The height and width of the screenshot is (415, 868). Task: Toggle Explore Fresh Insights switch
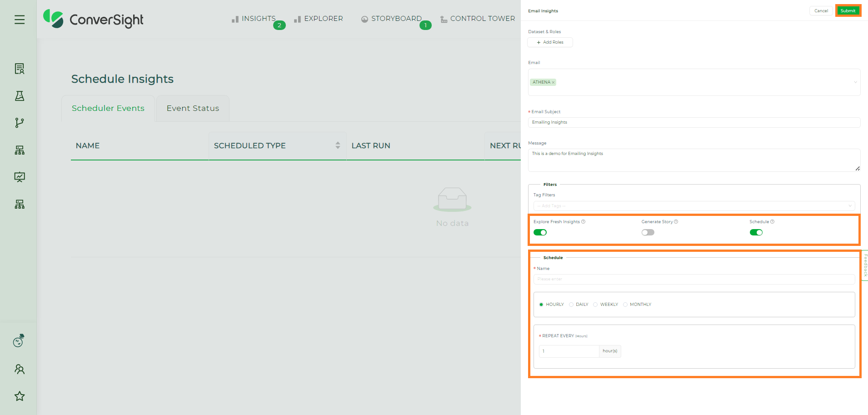(540, 232)
